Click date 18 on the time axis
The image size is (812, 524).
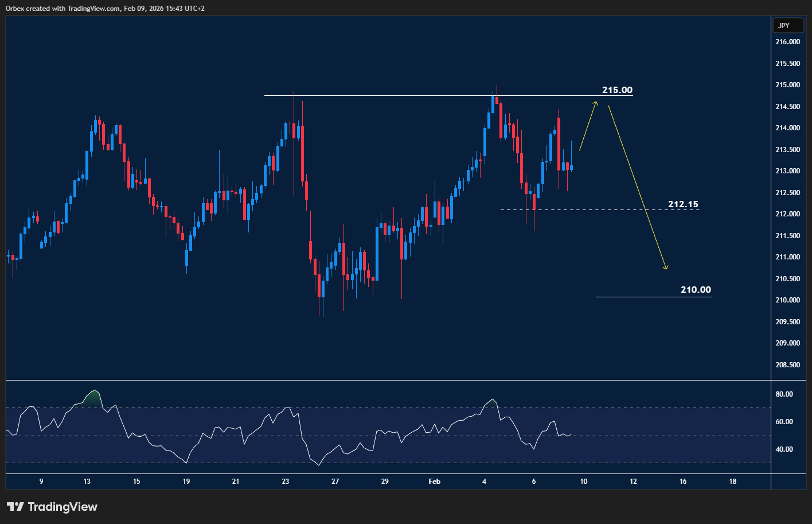point(733,482)
